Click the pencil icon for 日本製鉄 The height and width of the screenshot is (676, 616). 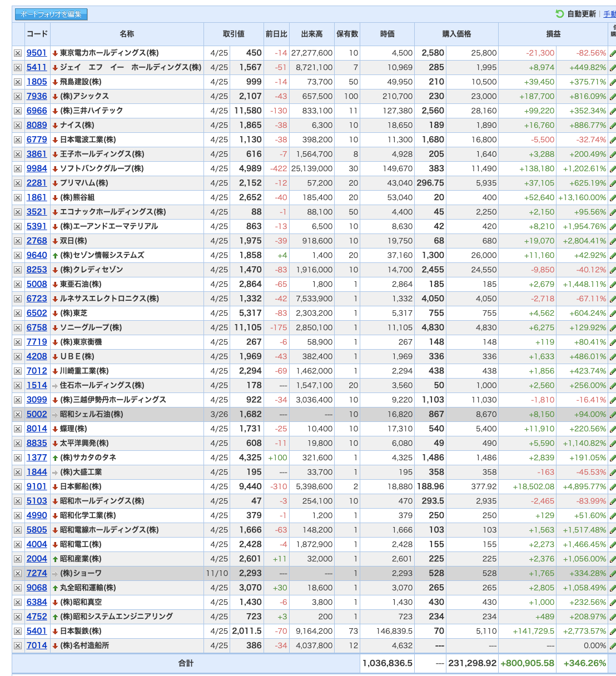pos(613,632)
